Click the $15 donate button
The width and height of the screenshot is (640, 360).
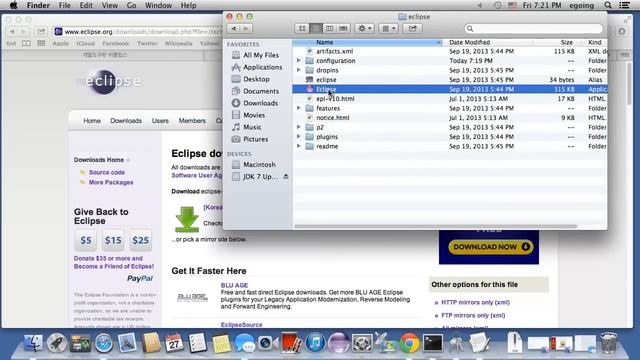(x=113, y=240)
